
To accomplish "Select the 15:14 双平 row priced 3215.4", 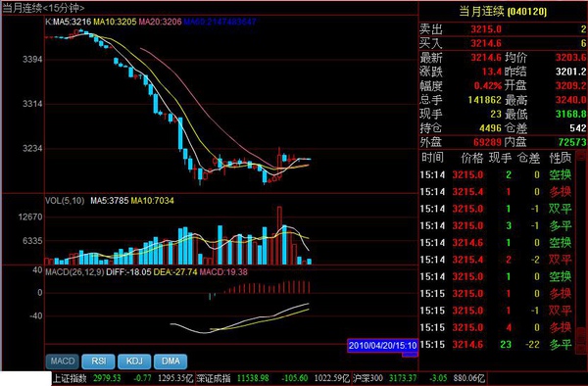I will point(497,260).
